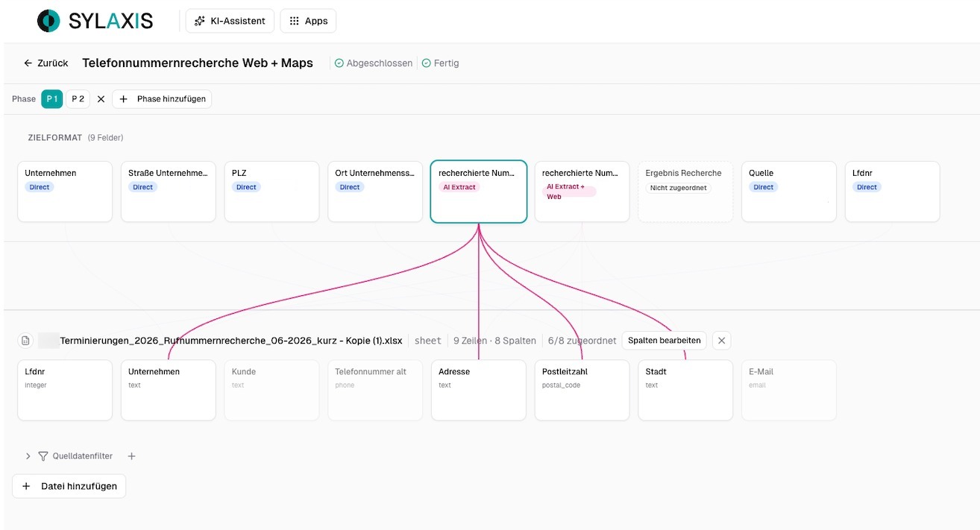Select source column E-Mail
This screenshot has height=530, width=980.
789,390
